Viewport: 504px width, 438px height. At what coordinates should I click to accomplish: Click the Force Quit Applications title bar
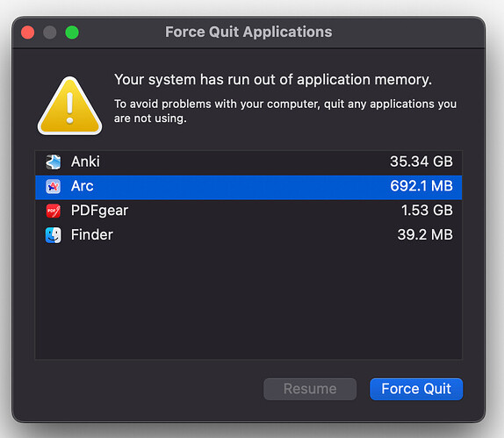(x=248, y=32)
